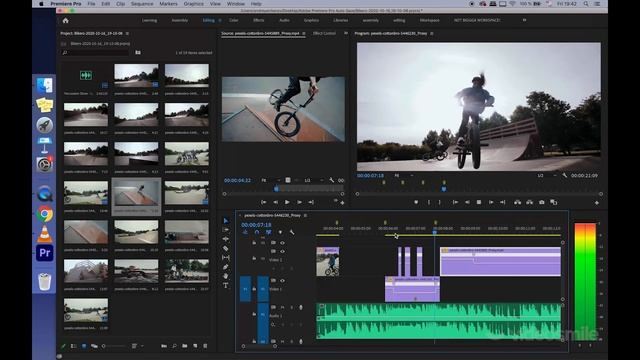Click the Lift button in Program monitor
640x360 pixels.
pos(518,202)
